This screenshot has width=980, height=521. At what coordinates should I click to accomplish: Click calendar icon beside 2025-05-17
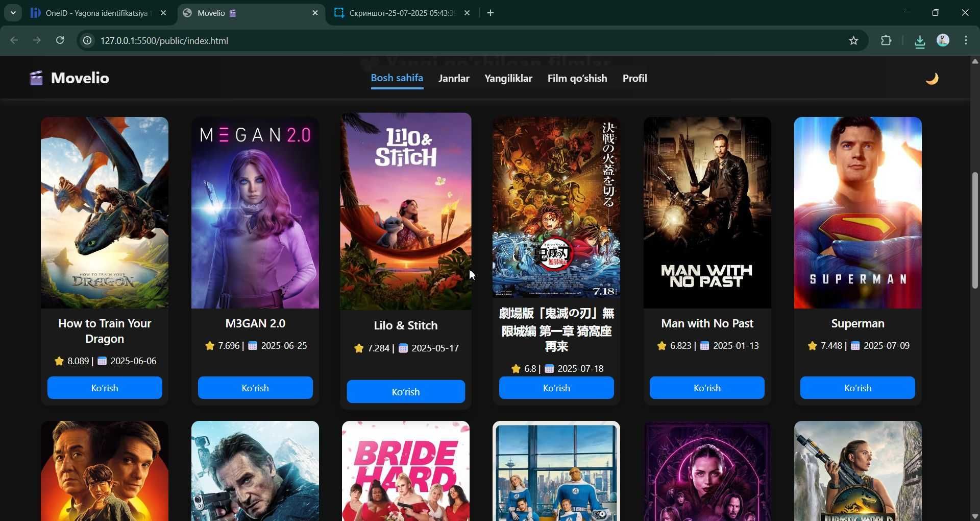click(403, 348)
